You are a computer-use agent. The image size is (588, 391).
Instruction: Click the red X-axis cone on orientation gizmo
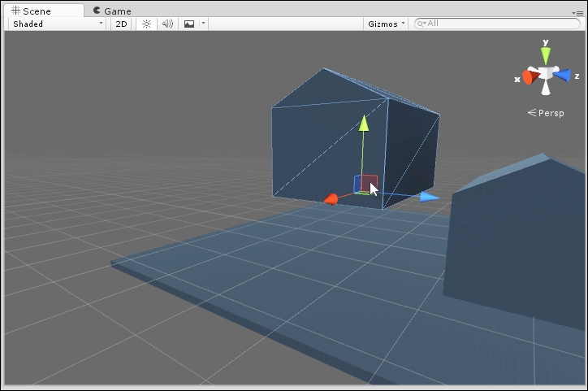coord(529,77)
